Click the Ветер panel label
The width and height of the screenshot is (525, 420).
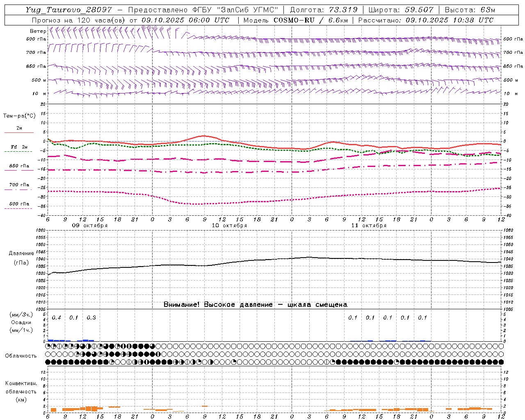point(38,31)
